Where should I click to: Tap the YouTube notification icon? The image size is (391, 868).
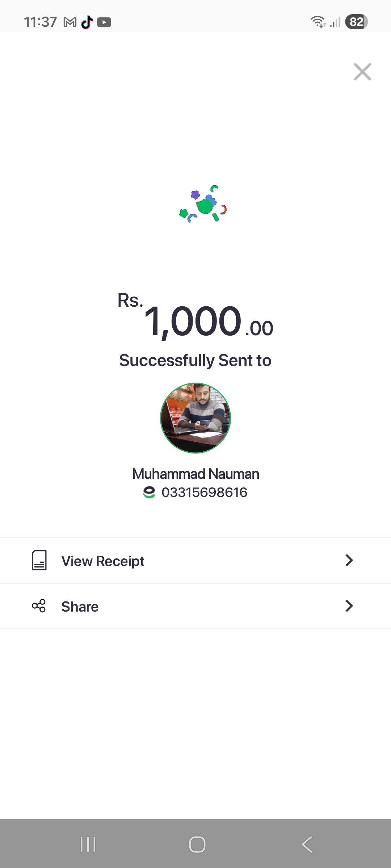pyautogui.click(x=104, y=22)
